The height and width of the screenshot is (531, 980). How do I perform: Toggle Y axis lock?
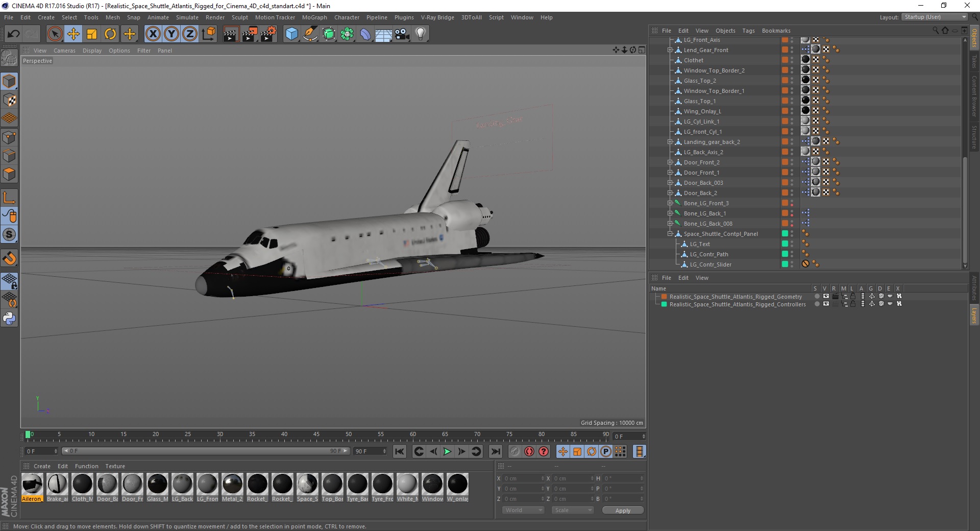point(171,34)
